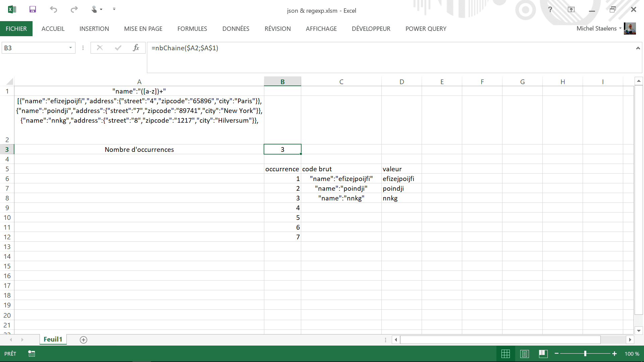Open the FICHIER menu
Screen dimensions: 644x362
16,29
